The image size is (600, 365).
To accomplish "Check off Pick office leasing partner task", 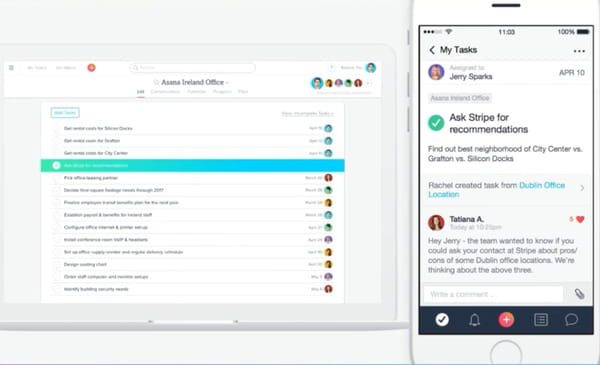I will click(57, 178).
